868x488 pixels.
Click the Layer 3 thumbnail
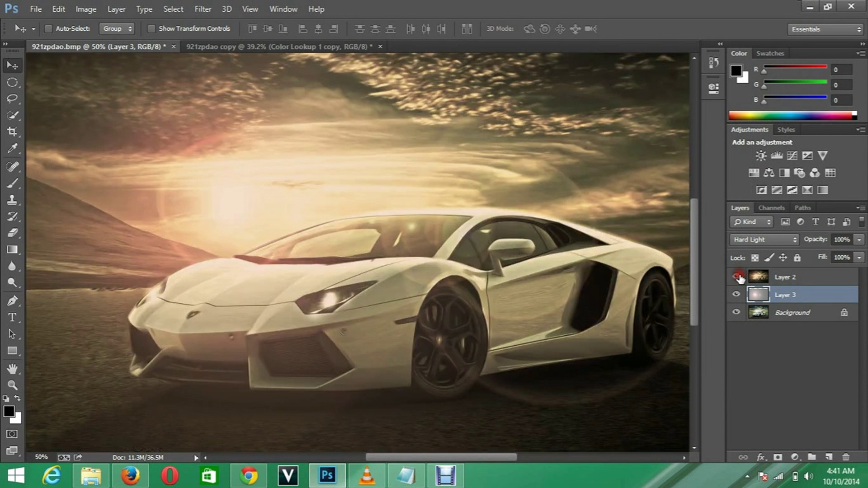coord(758,294)
